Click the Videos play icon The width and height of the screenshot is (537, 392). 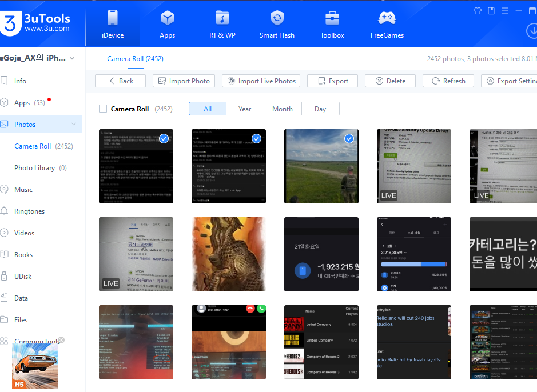click(x=4, y=233)
